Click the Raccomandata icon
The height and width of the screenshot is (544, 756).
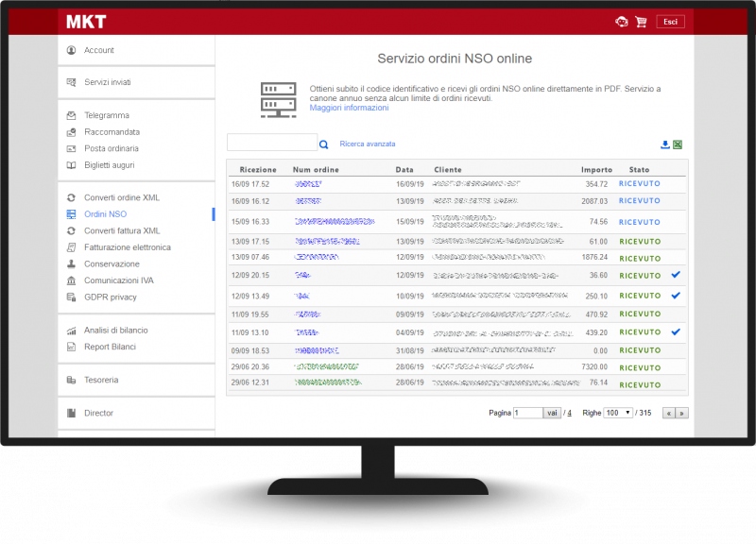(72, 132)
